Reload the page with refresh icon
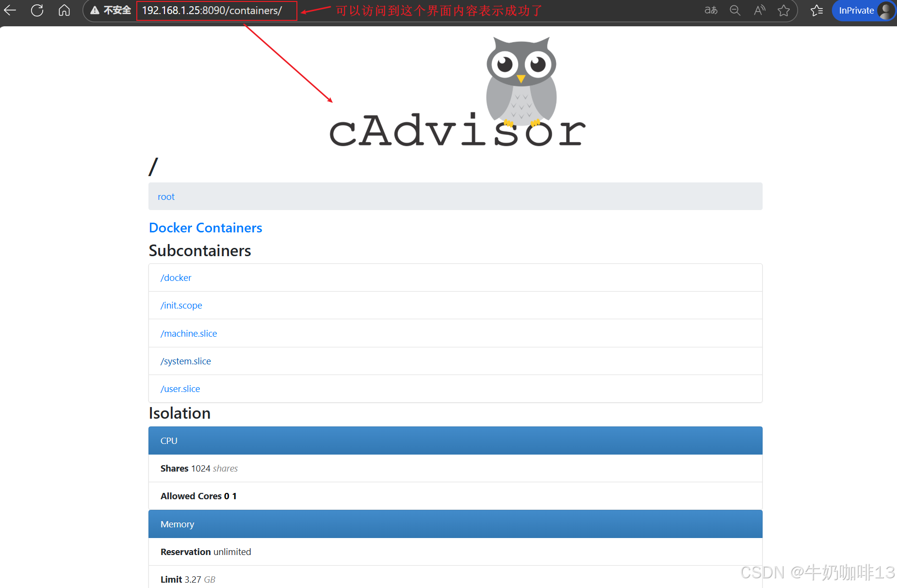The height and width of the screenshot is (588, 897). pos(37,10)
